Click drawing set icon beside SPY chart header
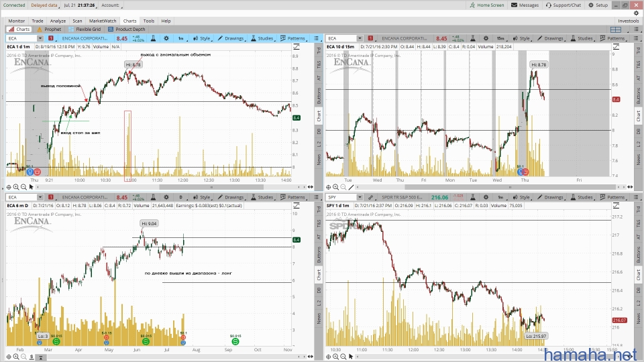The width and height of the screenshot is (644, 362). [616, 206]
